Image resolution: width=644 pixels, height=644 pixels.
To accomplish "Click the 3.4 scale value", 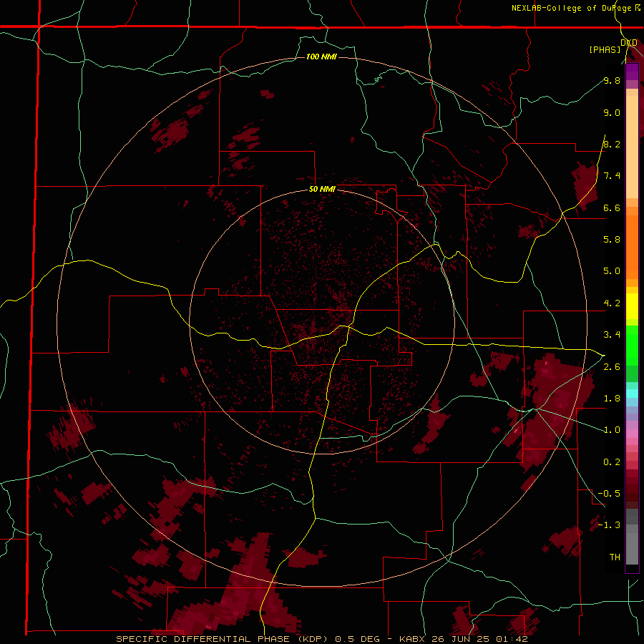I will pos(612,335).
